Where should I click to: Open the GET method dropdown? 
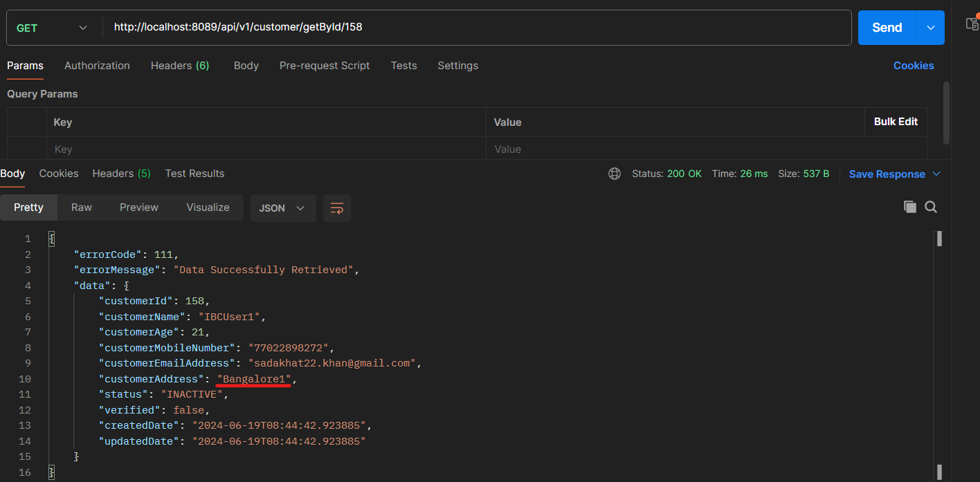[x=52, y=28]
